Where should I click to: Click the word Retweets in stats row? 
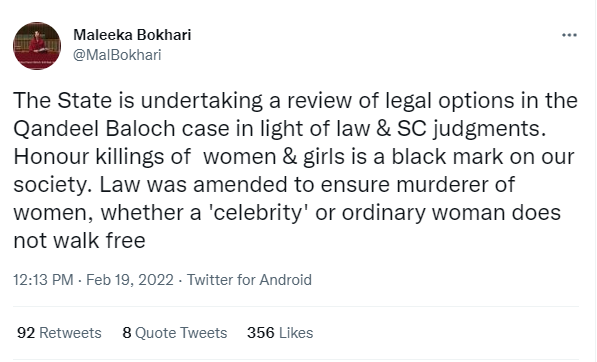click(70, 333)
